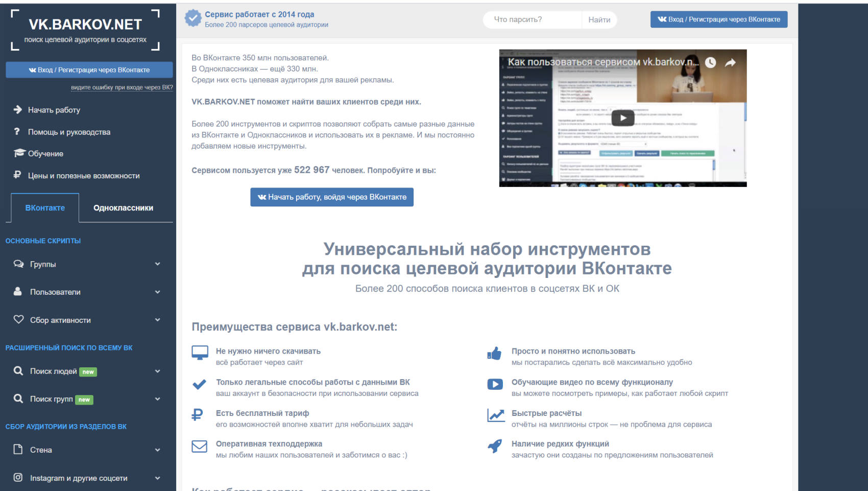This screenshot has height=491, width=868.
Task: Open the login error help link
Action: pos(122,87)
